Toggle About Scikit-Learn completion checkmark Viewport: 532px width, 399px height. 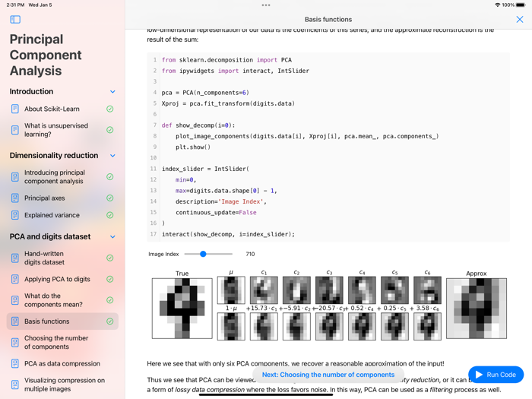point(110,109)
